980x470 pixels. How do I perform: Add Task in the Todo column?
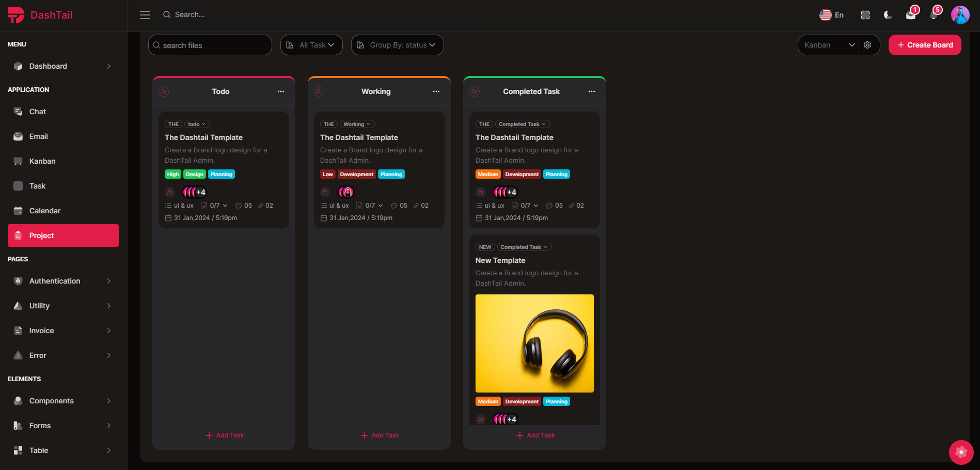tap(224, 435)
